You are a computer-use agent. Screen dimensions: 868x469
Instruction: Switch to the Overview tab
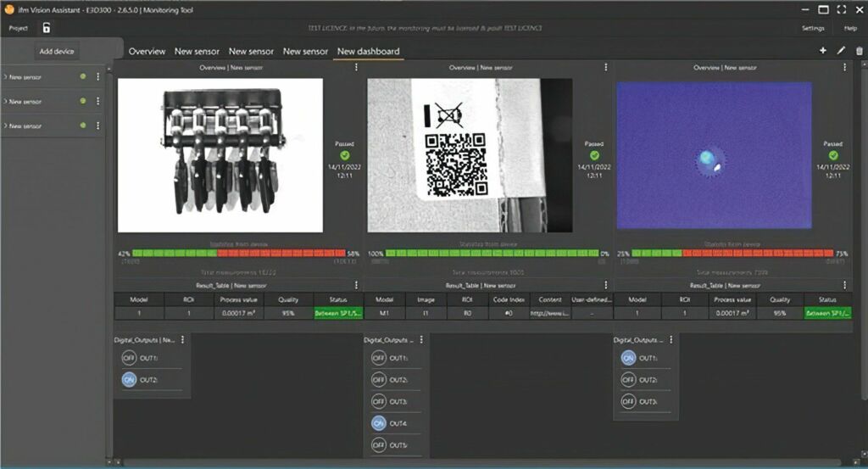tap(147, 51)
